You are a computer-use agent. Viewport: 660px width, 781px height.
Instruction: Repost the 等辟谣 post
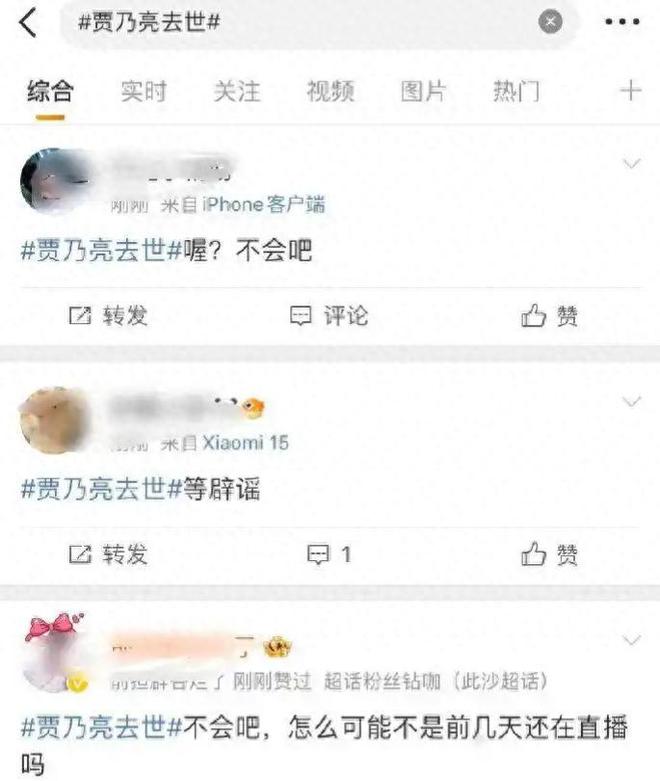coord(108,554)
